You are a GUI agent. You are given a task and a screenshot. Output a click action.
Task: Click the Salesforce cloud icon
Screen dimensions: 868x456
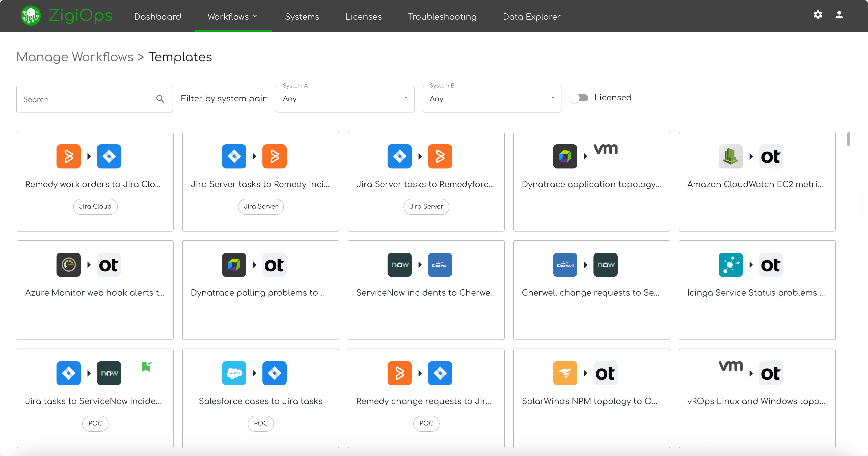234,373
